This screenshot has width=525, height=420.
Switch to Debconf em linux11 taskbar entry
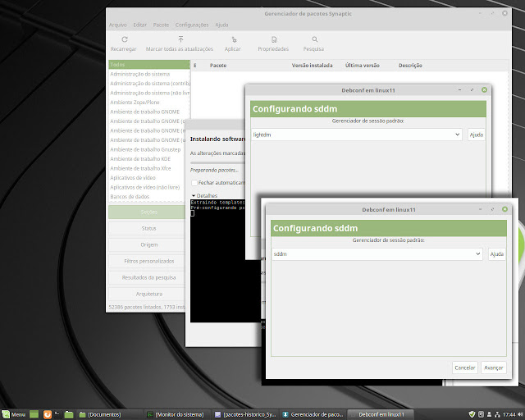(x=381, y=414)
